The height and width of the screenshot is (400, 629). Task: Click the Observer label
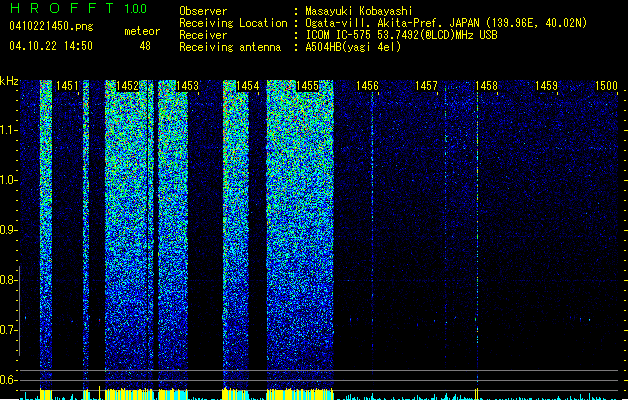[x=203, y=11]
